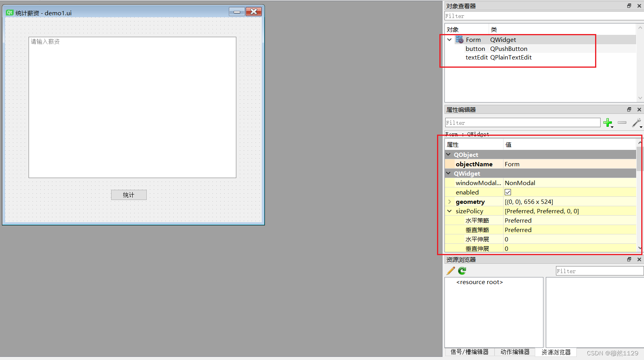The image size is (644, 360).
Task: Open the 动作编辑器 tab
Action: [514, 352]
